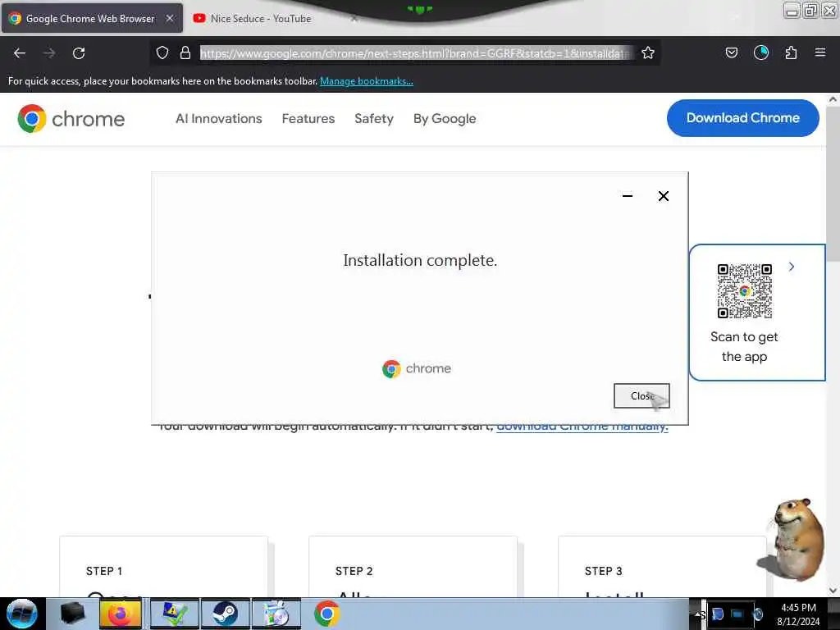840x630 pixels.
Task: Open the black box taskbar icon
Action: point(72,614)
